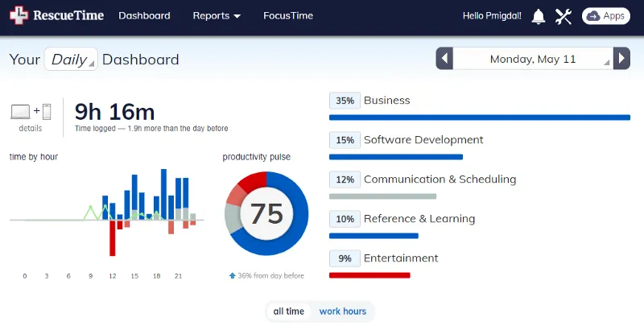Go to previous day arrow

point(444,59)
